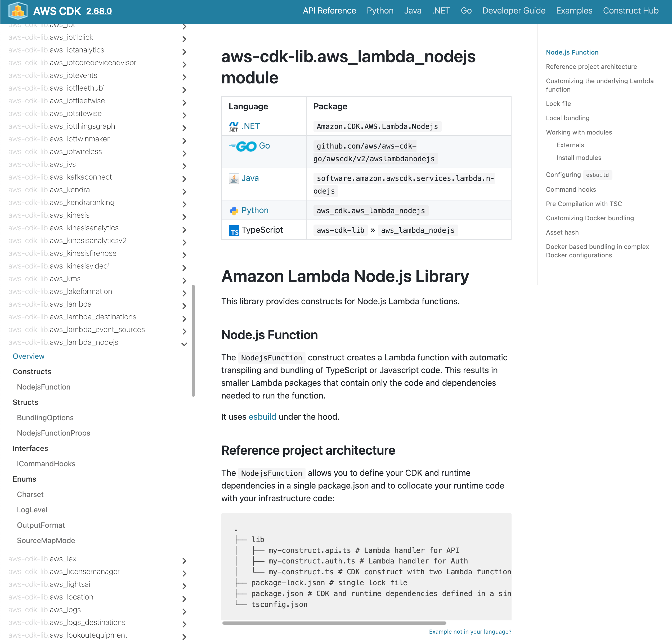
Task: Click the sidebar vertical scrollbar thumb
Action: (193, 341)
